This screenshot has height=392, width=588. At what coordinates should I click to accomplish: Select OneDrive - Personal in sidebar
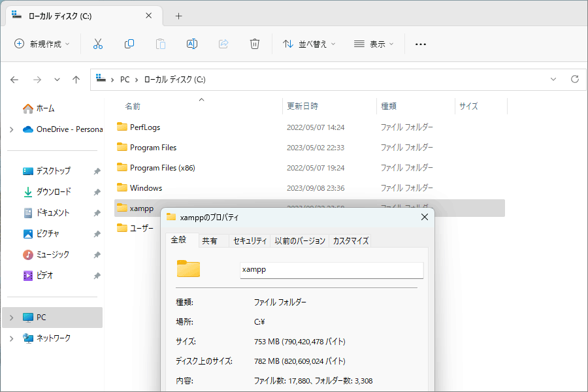63,129
